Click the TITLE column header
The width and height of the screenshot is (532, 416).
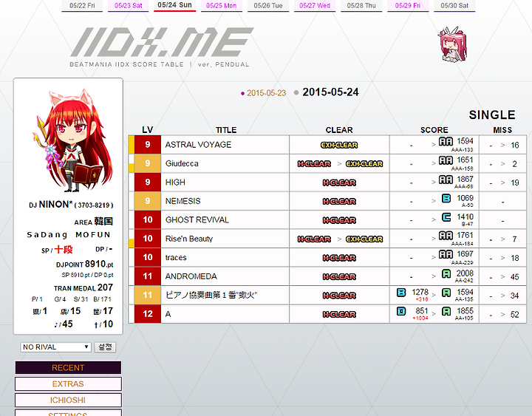226,130
